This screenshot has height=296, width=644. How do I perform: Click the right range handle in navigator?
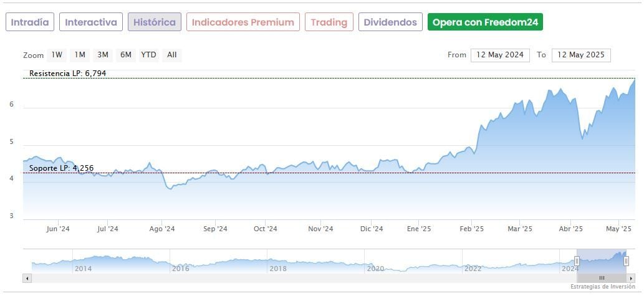point(626,261)
